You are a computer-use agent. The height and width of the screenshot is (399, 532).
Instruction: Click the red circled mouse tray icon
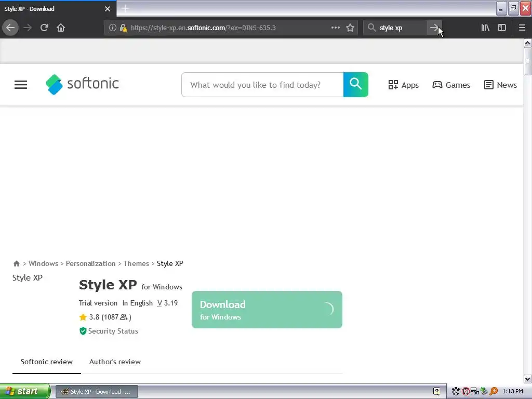pyautogui.click(x=465, y=391)
